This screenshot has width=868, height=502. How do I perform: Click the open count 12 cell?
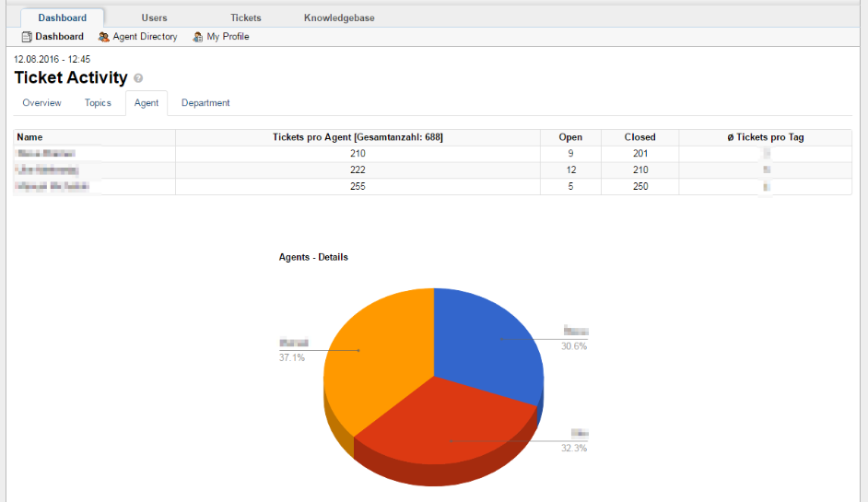(x=570, y=169)
